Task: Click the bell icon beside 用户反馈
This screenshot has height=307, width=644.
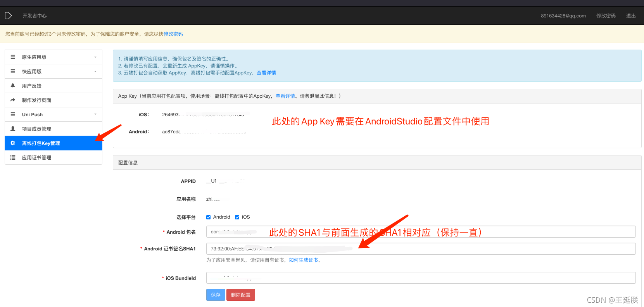Action: pos(13,86)
